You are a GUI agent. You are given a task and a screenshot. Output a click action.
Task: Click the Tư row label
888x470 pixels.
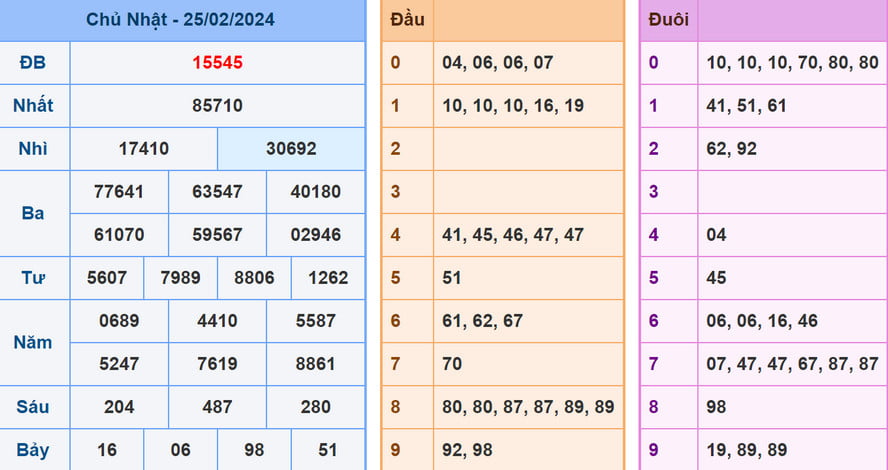[x=33, y=278]
